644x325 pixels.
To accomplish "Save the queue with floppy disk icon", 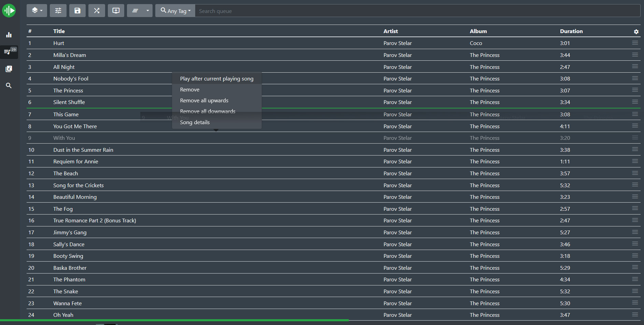I will tap(77, 11).
